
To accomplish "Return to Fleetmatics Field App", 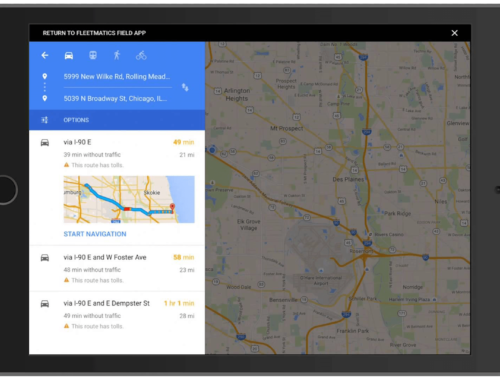I will click(94, 33).
